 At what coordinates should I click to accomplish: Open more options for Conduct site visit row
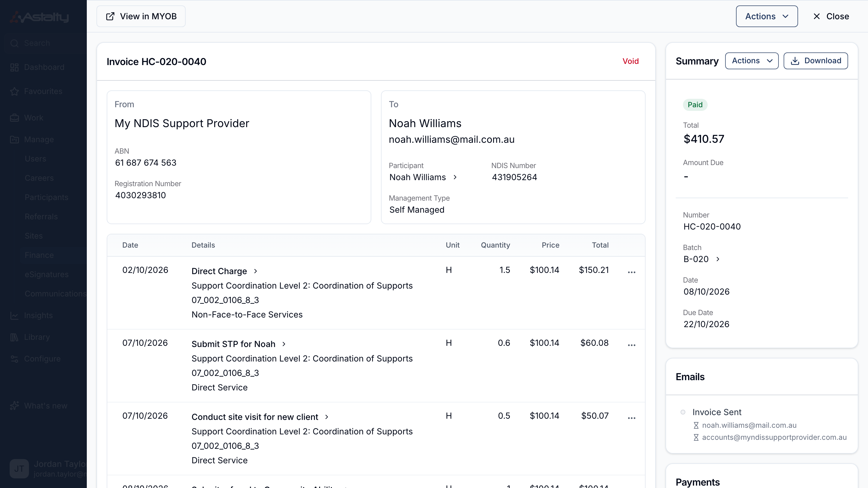(x=631, y=418)
